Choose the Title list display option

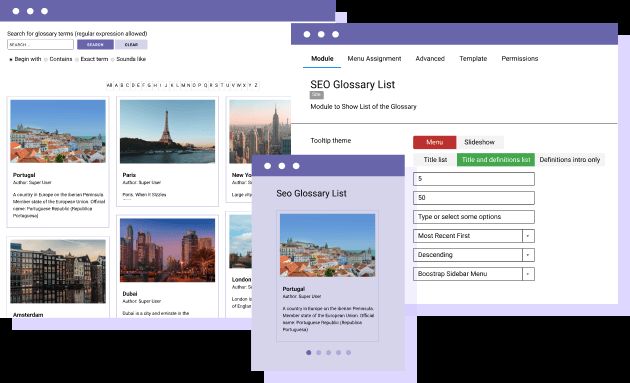435,160
